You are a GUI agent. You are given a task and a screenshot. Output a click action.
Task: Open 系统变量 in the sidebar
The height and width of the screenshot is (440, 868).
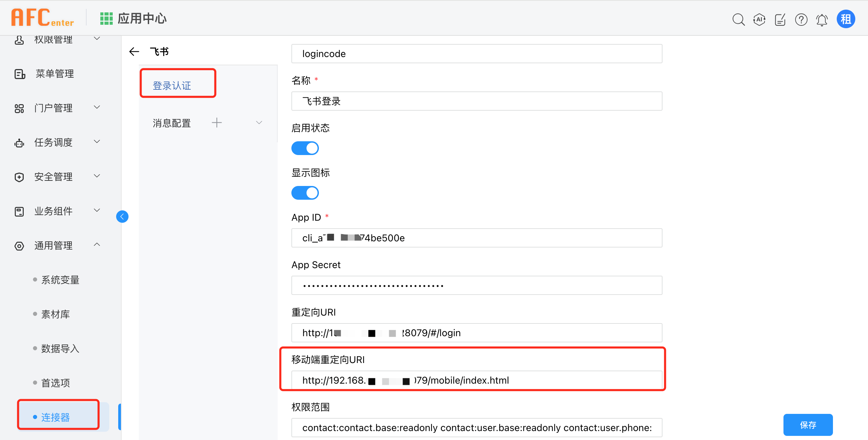pos(60,280)
